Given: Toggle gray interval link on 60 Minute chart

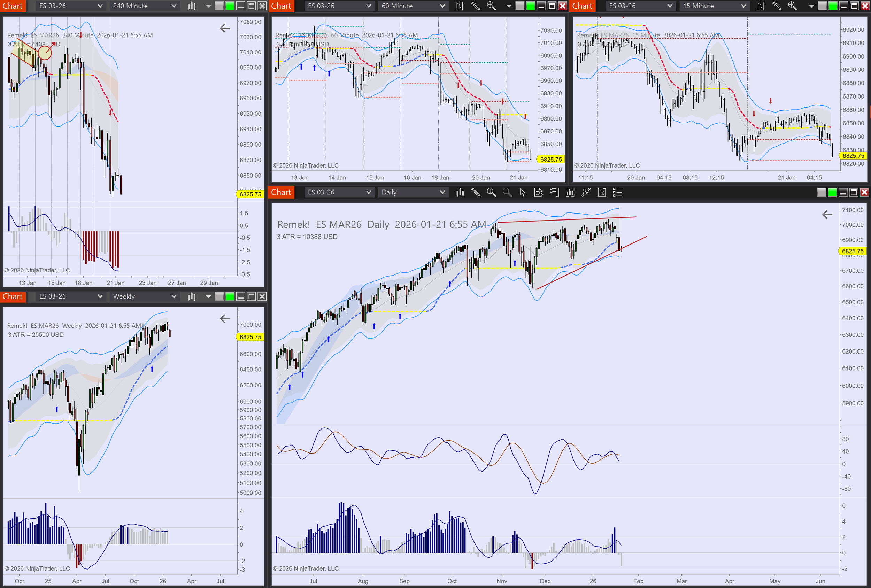Looking at the screenshot, I should (x=520, y=6).
